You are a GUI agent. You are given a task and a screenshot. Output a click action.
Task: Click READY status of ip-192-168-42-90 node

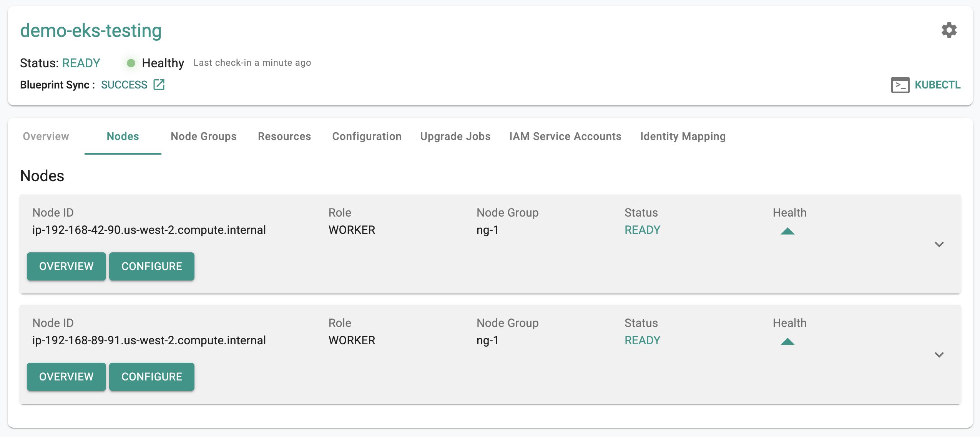click(x=642, y=230)
